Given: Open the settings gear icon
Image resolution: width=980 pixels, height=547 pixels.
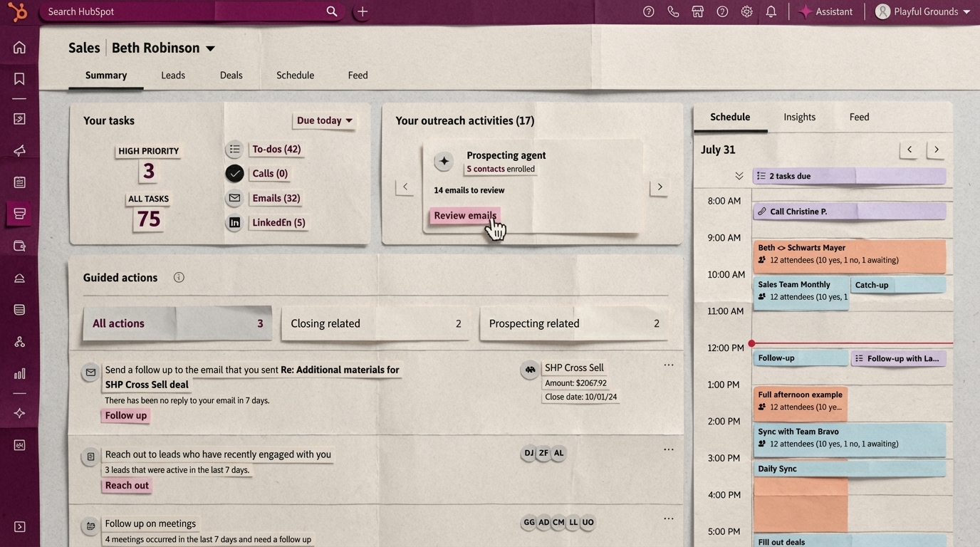Looking at the screenshot, I should [745, 11].
